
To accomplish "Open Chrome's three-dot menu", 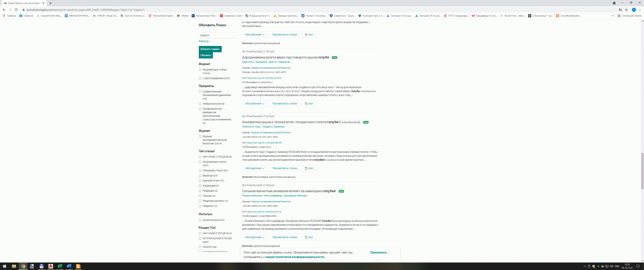I will tap(640, 10).
